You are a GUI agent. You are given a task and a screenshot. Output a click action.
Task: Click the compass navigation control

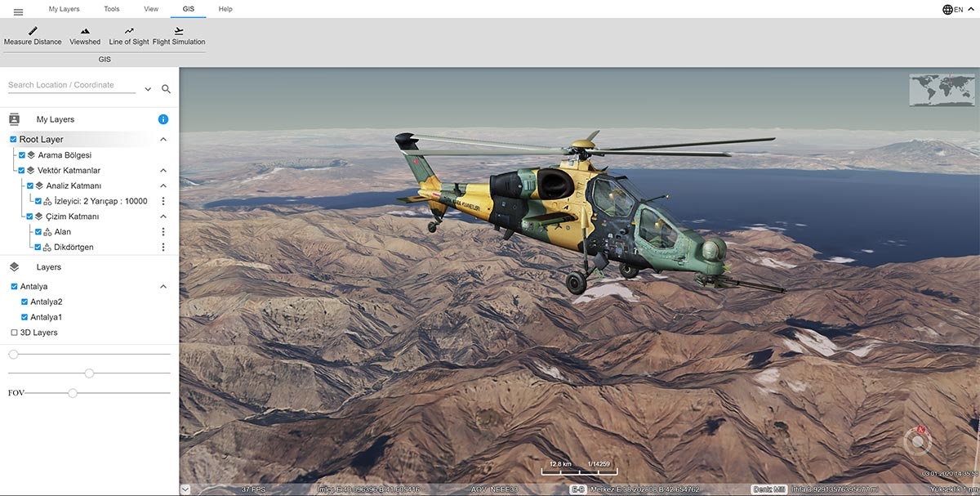(x=918, y=442)
